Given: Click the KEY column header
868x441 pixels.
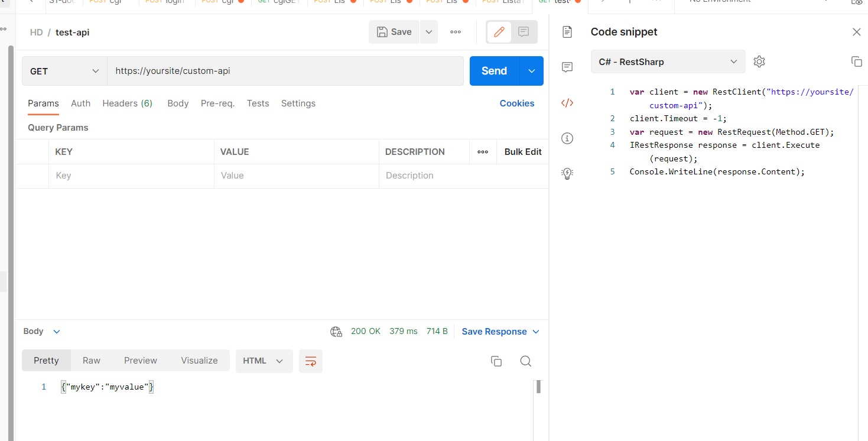Looking at the screenshot, I should pos(64,152).
